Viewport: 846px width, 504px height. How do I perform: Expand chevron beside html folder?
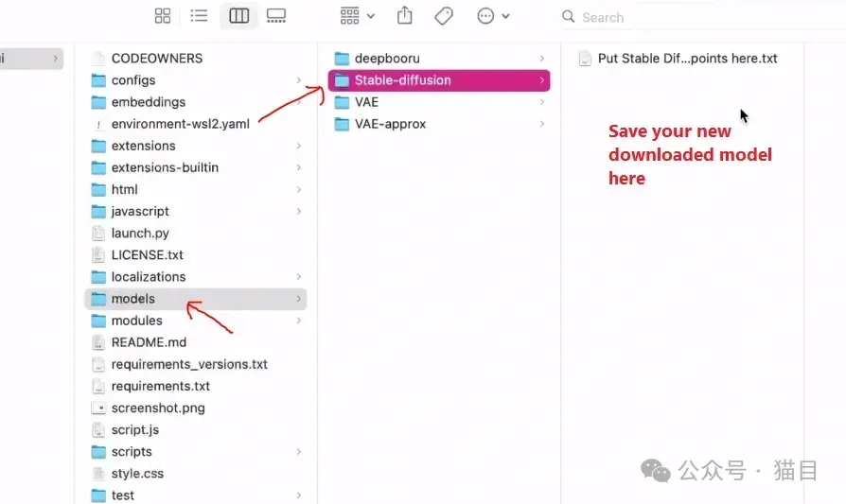(298, 189)
